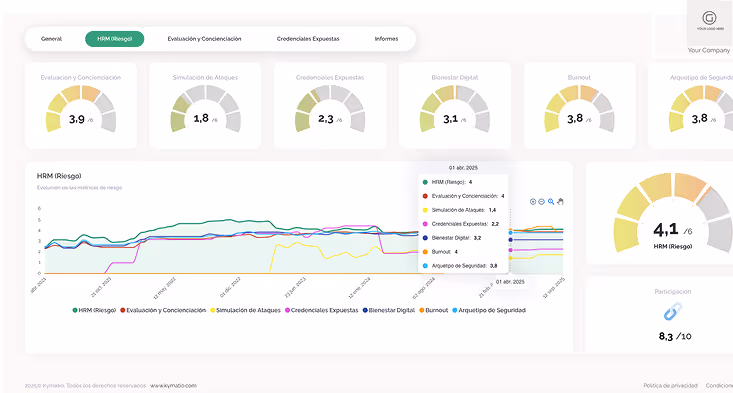Screen dimensions: 733x393
Task: Click the Participación chain link icon
Action: [673, 312]
